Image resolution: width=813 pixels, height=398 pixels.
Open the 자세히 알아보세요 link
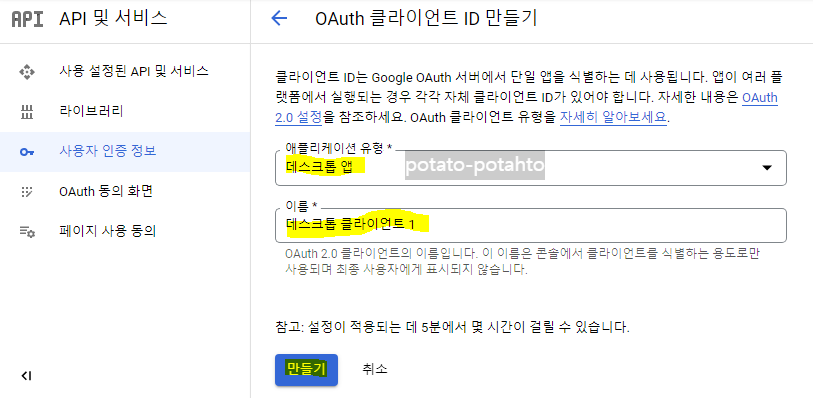613,117
